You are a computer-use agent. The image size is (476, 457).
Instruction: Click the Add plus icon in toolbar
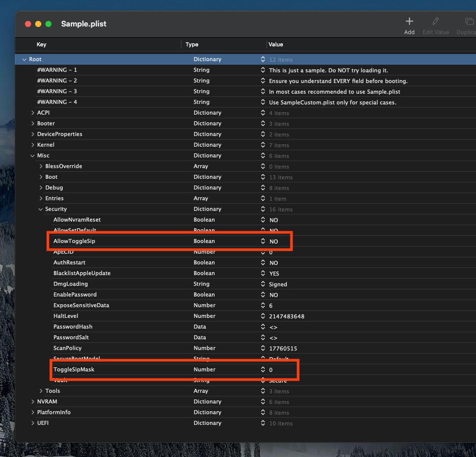(x=409, y=21)
